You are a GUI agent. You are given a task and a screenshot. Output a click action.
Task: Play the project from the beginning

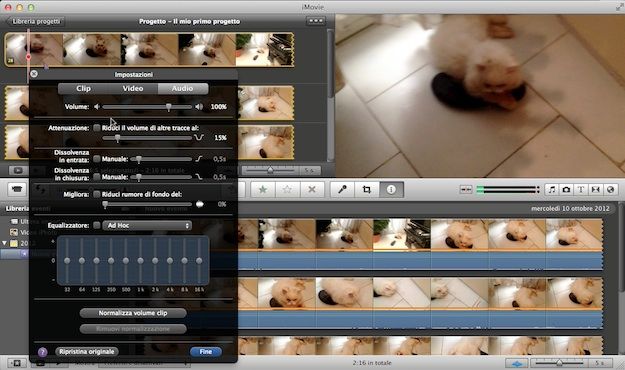18,171
